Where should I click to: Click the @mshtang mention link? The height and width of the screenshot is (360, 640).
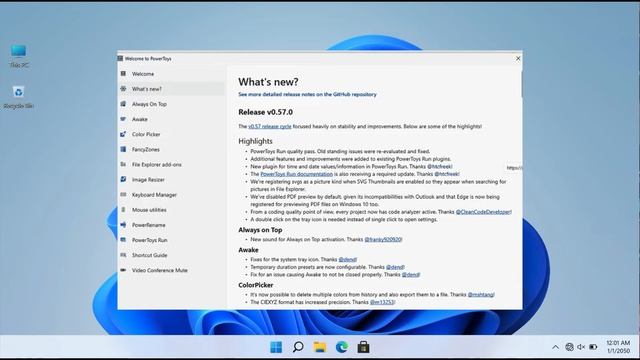point(480,294)
